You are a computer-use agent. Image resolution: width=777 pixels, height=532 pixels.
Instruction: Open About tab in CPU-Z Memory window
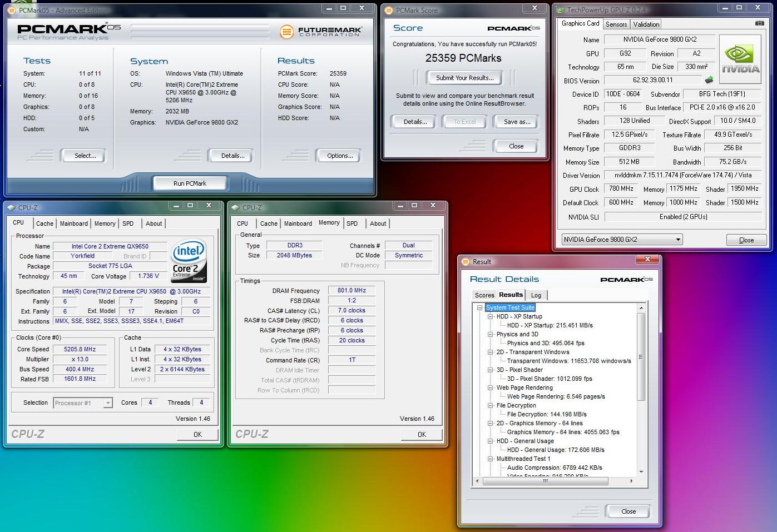point(378,223)
